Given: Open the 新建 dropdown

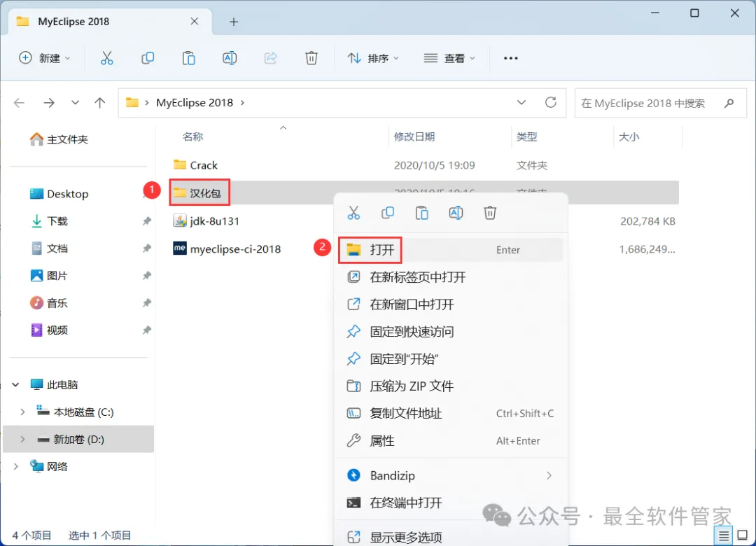Looking at the screenshot, I should tap(45, 58).
